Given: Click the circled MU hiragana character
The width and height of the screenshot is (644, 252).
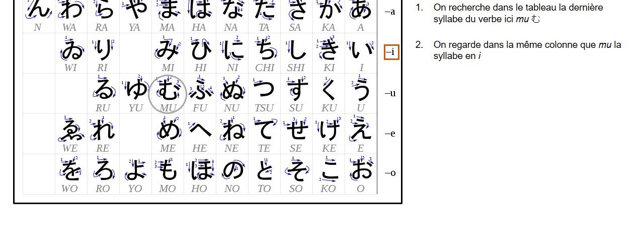Looking at the screenshot, I should coord(168,91).
